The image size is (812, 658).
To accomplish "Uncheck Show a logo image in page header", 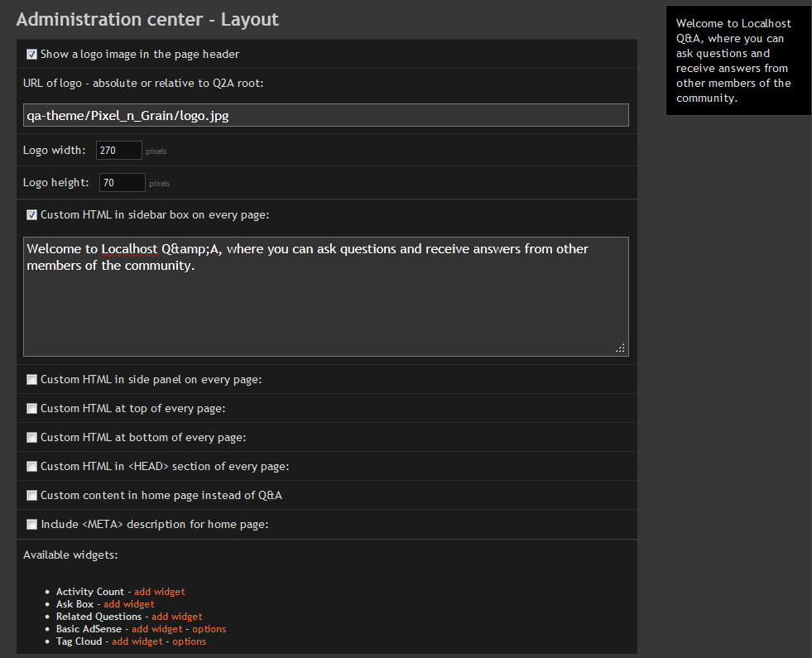I will pos(31,55).
